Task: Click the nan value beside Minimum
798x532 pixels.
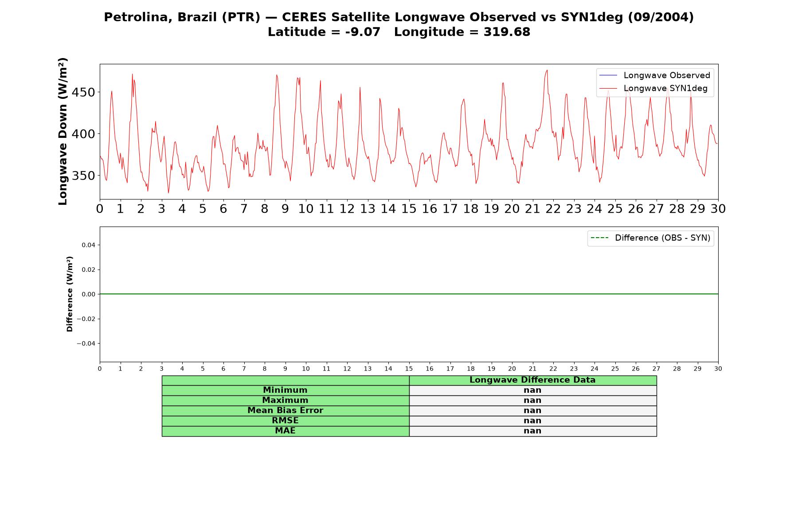Action: point(532,390)
